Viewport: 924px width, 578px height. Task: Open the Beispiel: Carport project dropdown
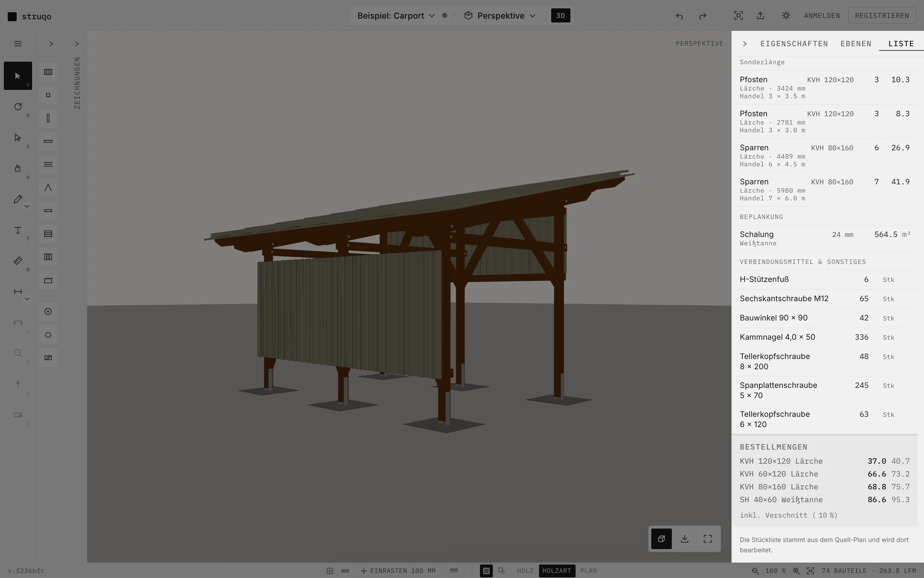tap(396, 16)
